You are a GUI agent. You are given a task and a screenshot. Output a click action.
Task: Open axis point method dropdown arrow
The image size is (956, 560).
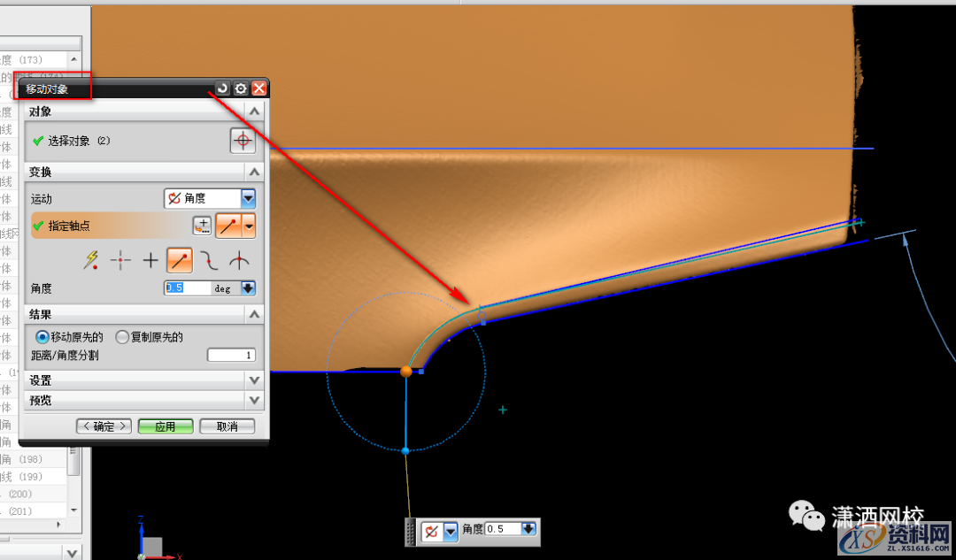(250, 226)
